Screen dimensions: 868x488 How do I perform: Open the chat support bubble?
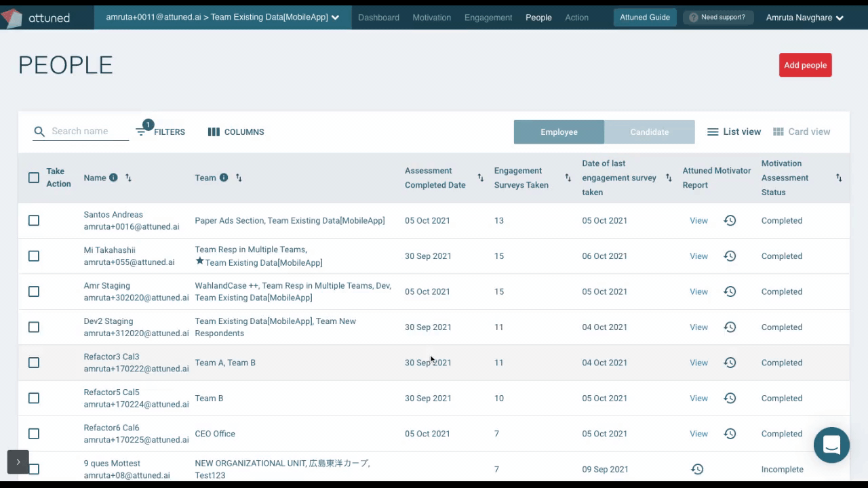click(x=831, y=445)
